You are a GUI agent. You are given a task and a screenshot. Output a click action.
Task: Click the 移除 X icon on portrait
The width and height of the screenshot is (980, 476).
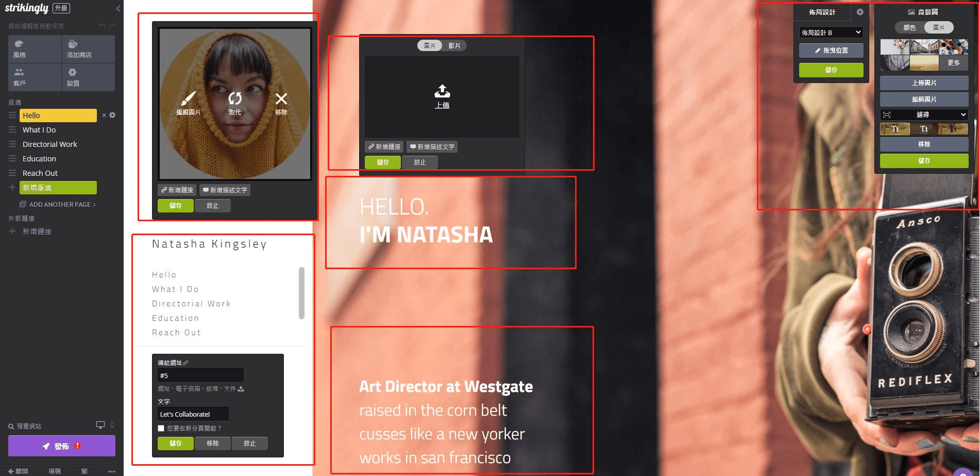click(281, 99)
